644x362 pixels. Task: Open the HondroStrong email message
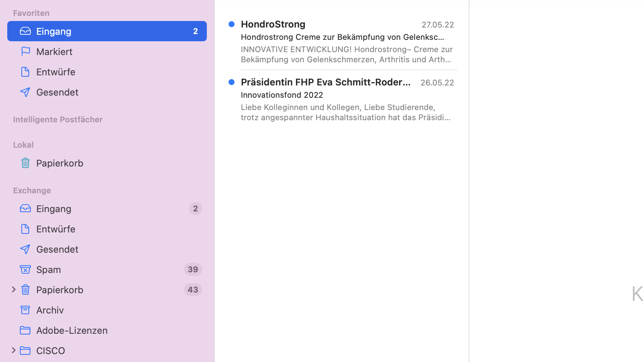342,42
